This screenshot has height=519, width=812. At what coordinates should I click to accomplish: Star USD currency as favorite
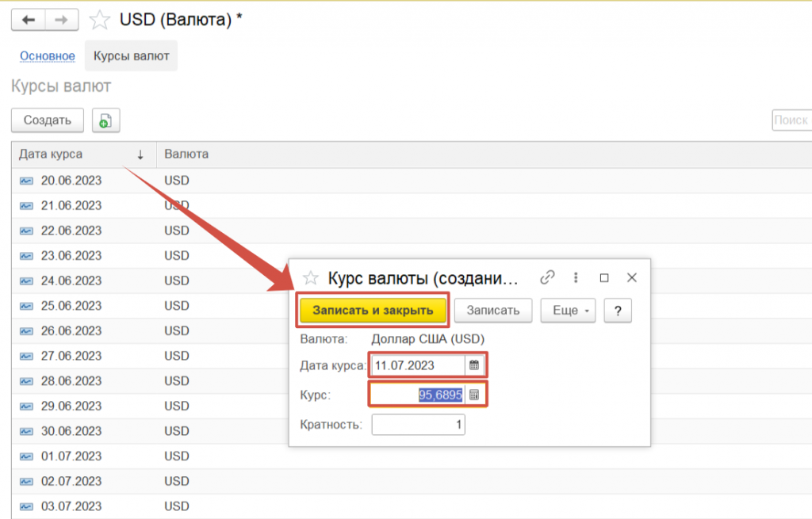[x=100, y=19]
